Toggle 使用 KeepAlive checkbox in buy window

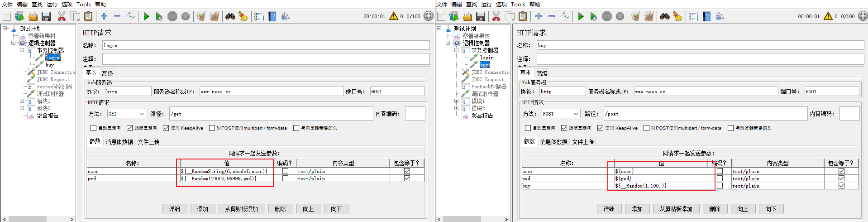click(601, 128)
